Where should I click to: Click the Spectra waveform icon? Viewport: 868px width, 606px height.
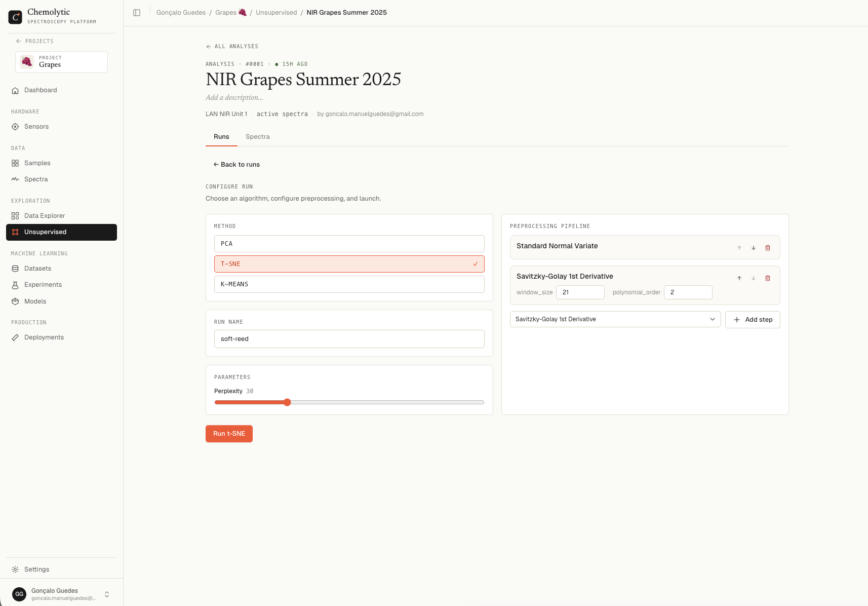(15, 179)
